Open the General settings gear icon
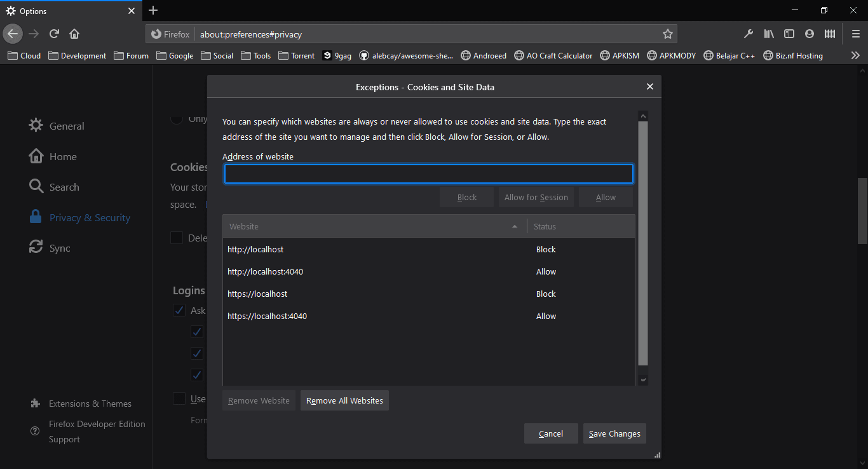 tap(36, 126)
